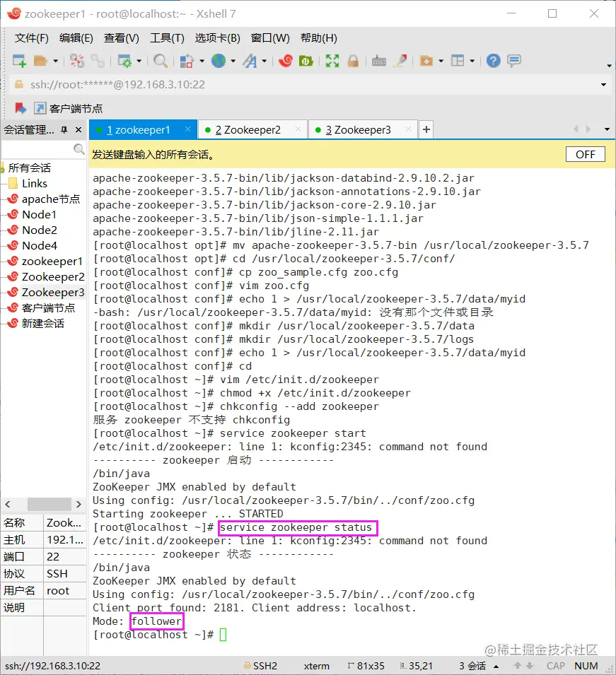This screenshot has height=675, width=616.
Task: Click the red Xshell swirl toolbar icon
Action: click(x=285, y=61)
